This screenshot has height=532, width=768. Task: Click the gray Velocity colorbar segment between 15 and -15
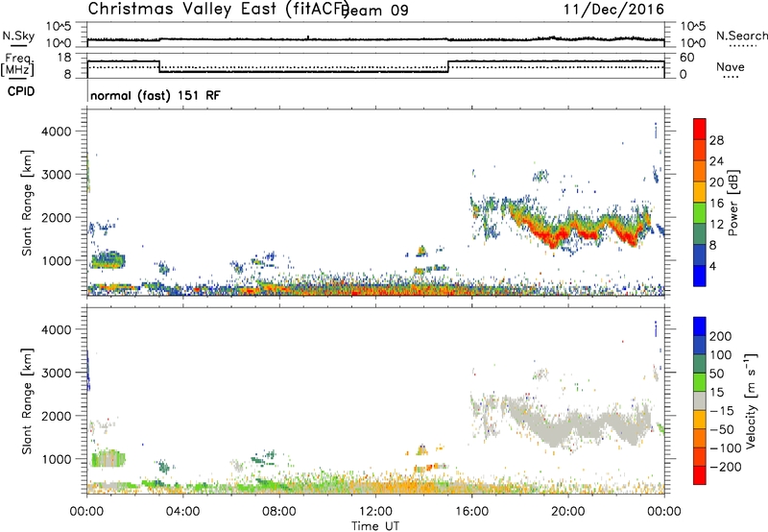pos(700,400)
